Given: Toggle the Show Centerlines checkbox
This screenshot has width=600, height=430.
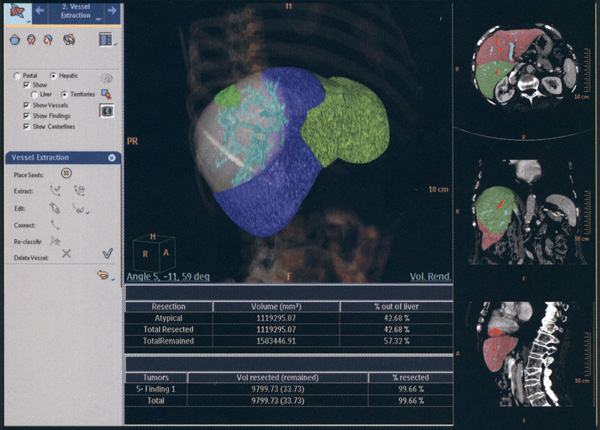Looking at the screenshot, I should click(26, 126).
